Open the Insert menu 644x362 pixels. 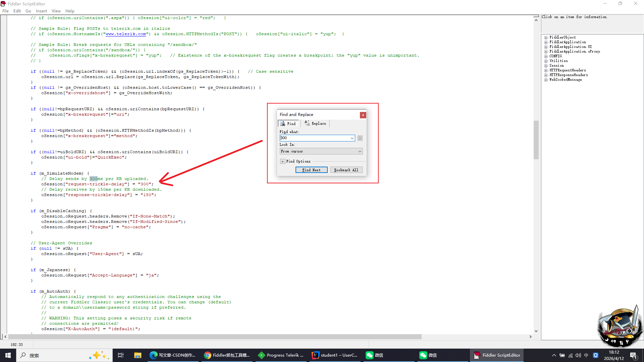(41, 11)
